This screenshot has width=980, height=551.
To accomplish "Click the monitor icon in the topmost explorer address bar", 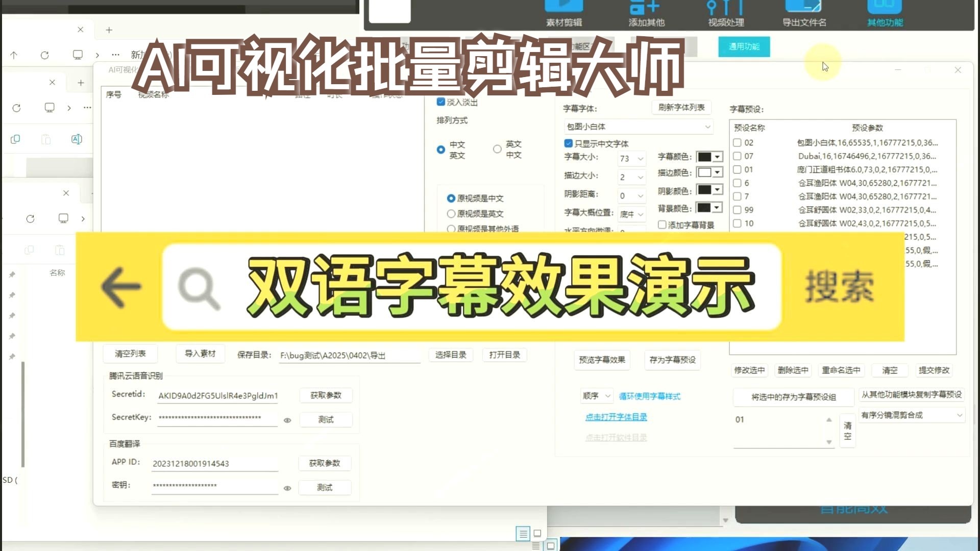I will point(78,55).
